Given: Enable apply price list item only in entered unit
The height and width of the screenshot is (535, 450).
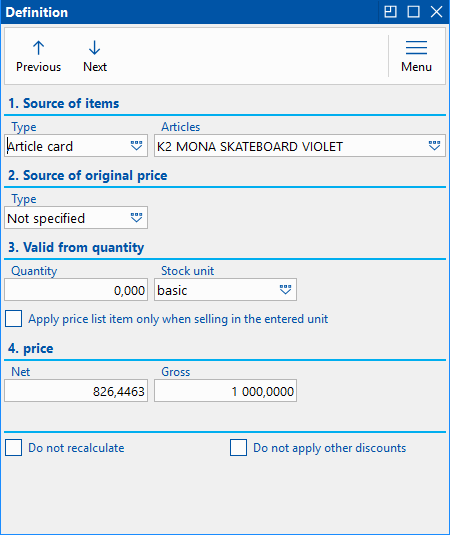Looking at the screenshot, I should (14, 319).
